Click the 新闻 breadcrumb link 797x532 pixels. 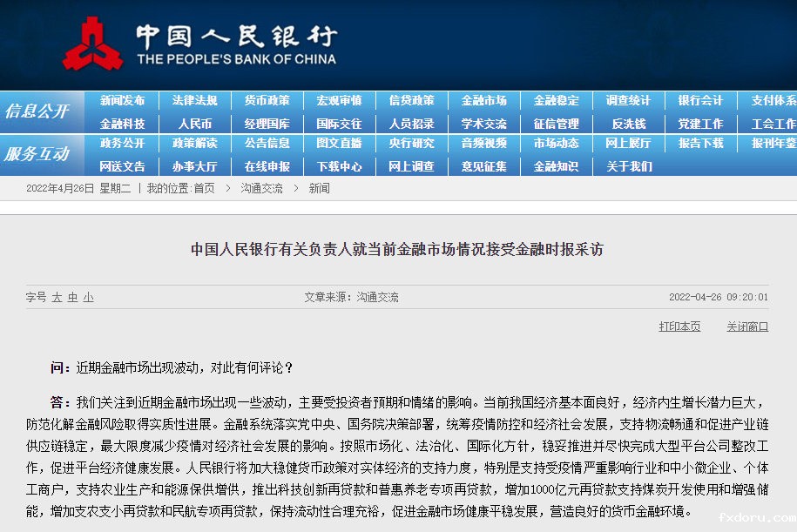point(319,188)
